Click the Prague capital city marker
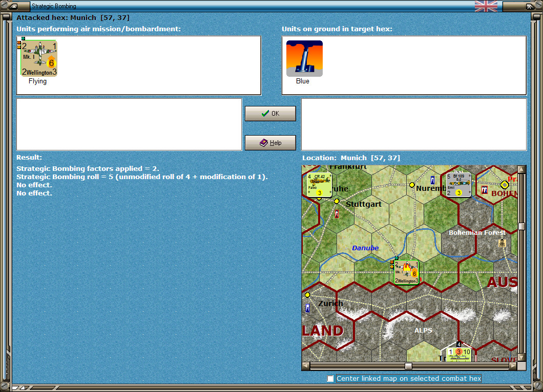543x392 pixels. tap(505, 185)
